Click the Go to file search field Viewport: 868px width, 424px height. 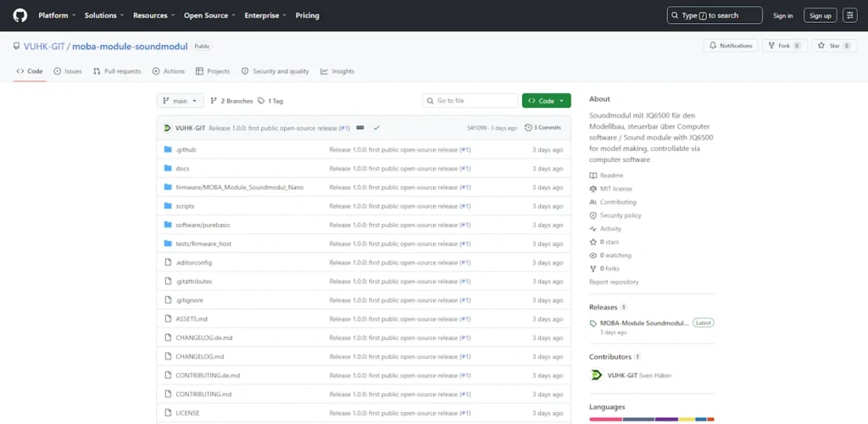[470, 101]
